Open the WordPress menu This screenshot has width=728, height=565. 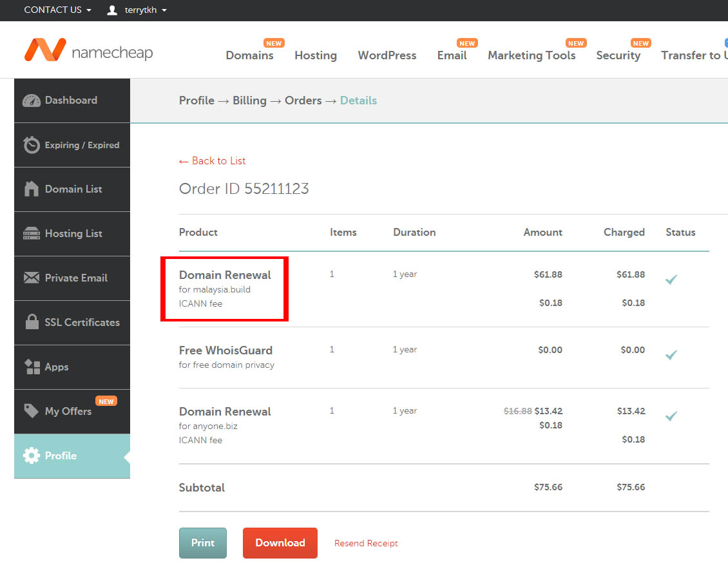387,55
